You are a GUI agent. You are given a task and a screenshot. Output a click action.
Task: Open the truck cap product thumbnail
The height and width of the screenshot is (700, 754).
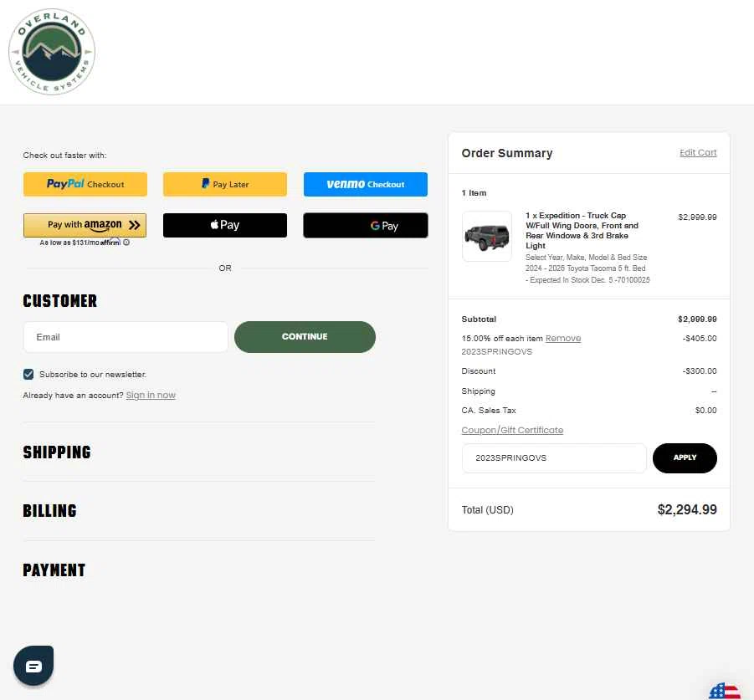(x=487, y=237)
